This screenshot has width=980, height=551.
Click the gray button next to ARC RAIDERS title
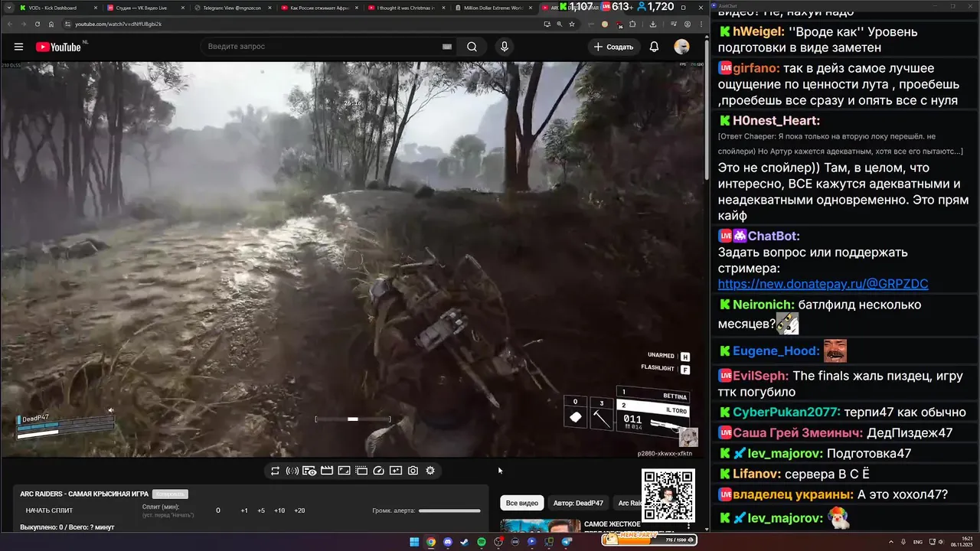[170, 494]
